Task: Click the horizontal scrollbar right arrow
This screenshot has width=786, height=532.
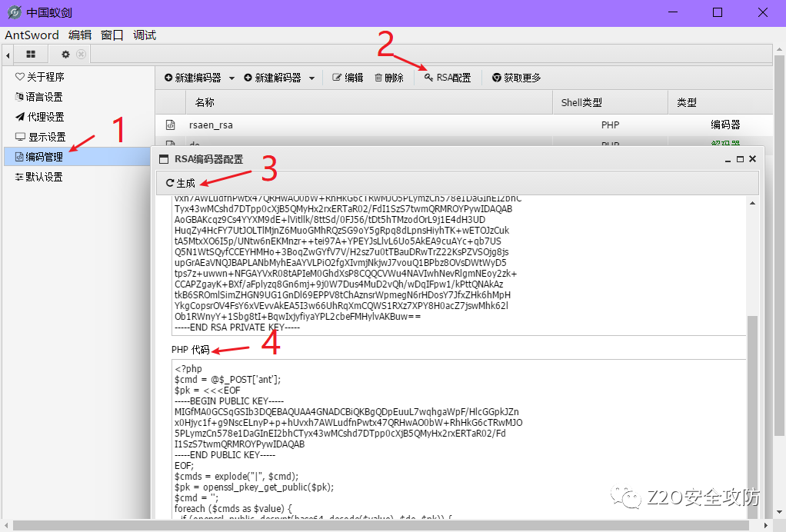Action: tap(766, 526)
